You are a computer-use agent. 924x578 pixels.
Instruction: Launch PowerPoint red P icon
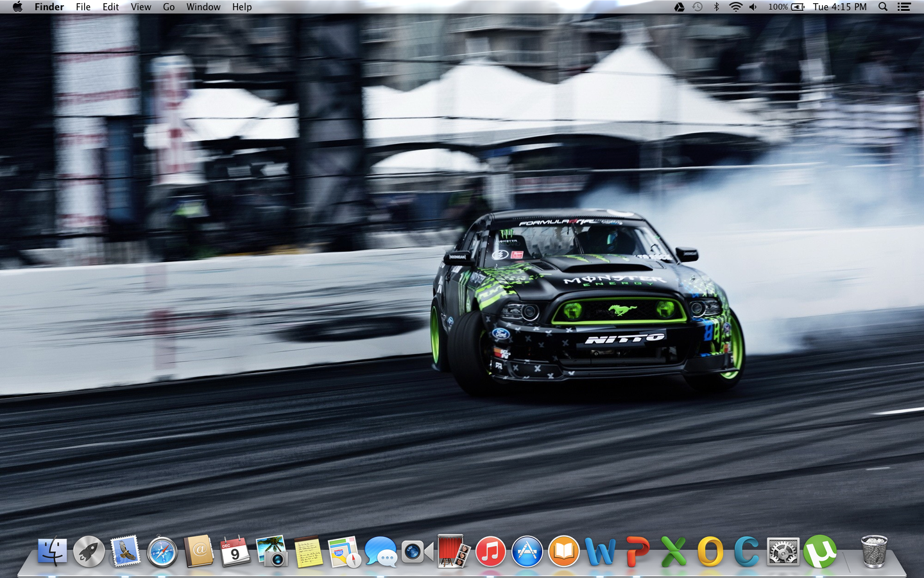pyautogui.click(x=637, y=552)
